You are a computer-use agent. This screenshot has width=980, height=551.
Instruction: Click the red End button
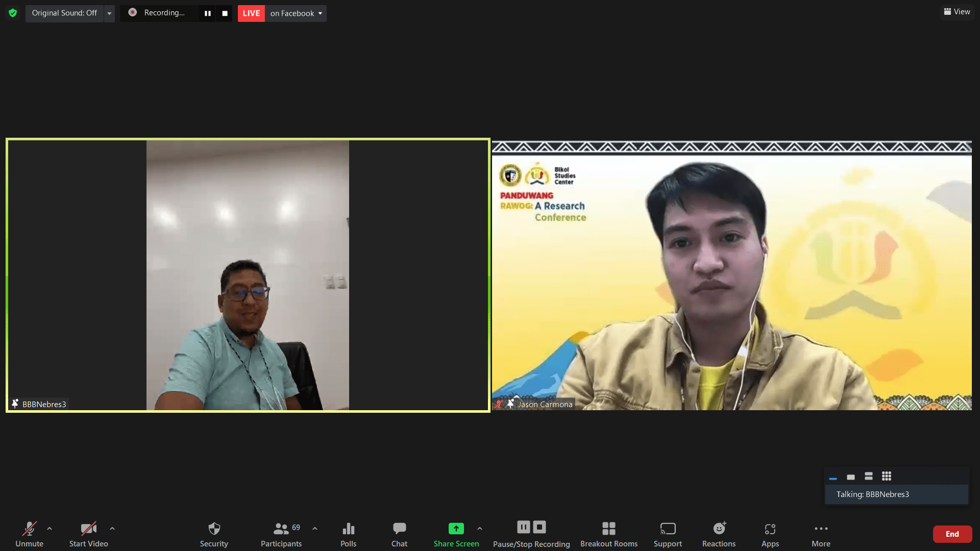click(x=952, y=534)
